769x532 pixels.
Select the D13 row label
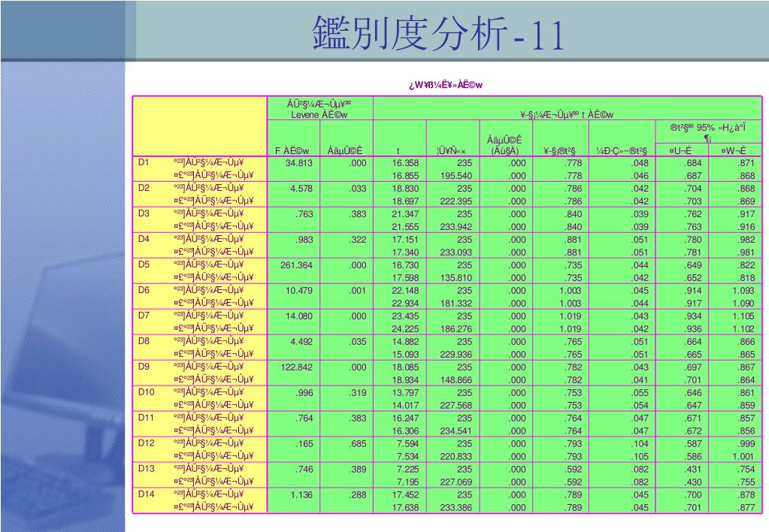pyautogui.click(x=146, y=468)
